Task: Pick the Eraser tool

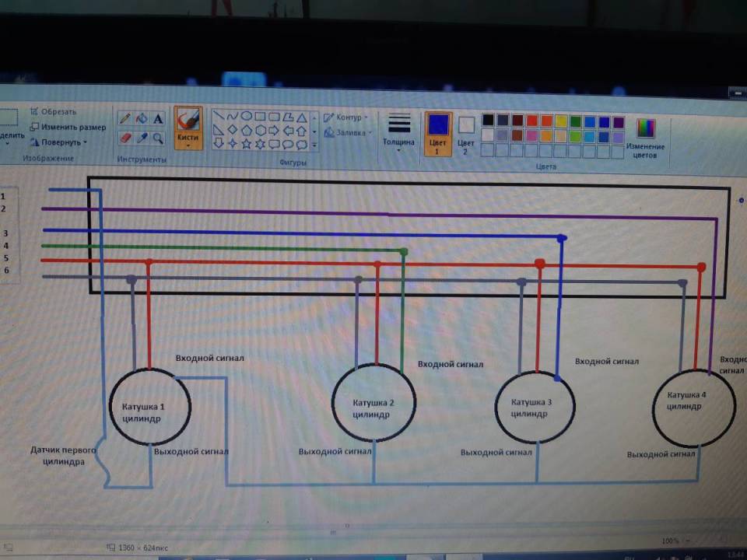Action: click(x=125, y=138)
